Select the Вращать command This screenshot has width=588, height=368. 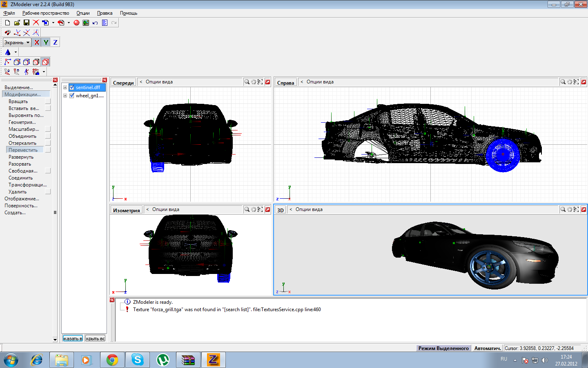(x=18, y=101)
